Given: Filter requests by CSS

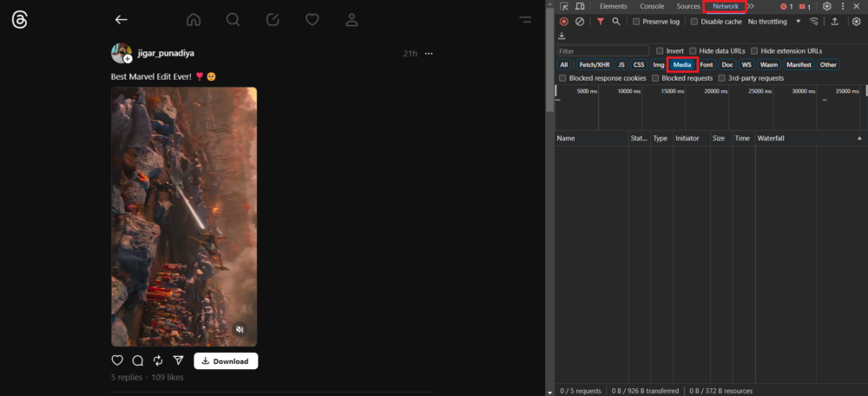Looking at the screenshot, I should 639,65.
